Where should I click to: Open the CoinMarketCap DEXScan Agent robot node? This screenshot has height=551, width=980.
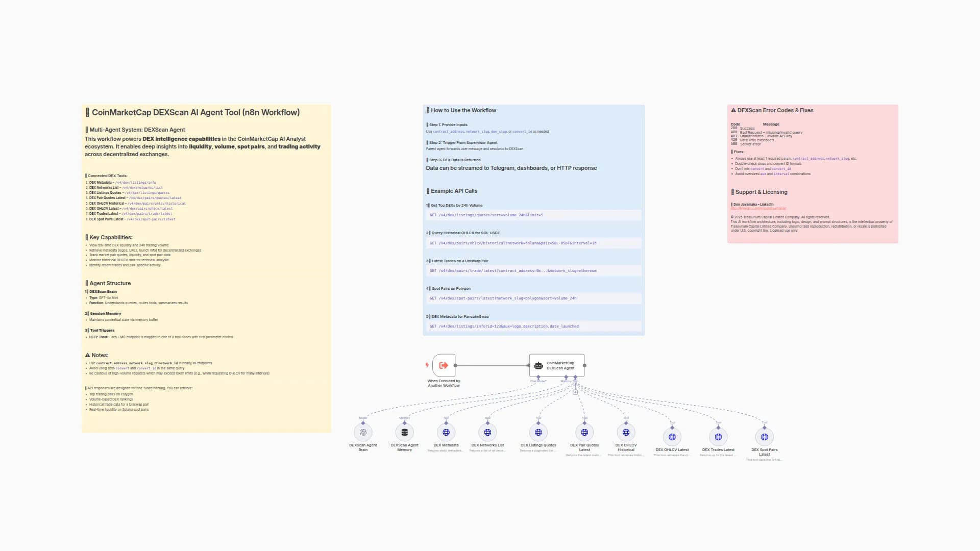(x=557, y=365)
